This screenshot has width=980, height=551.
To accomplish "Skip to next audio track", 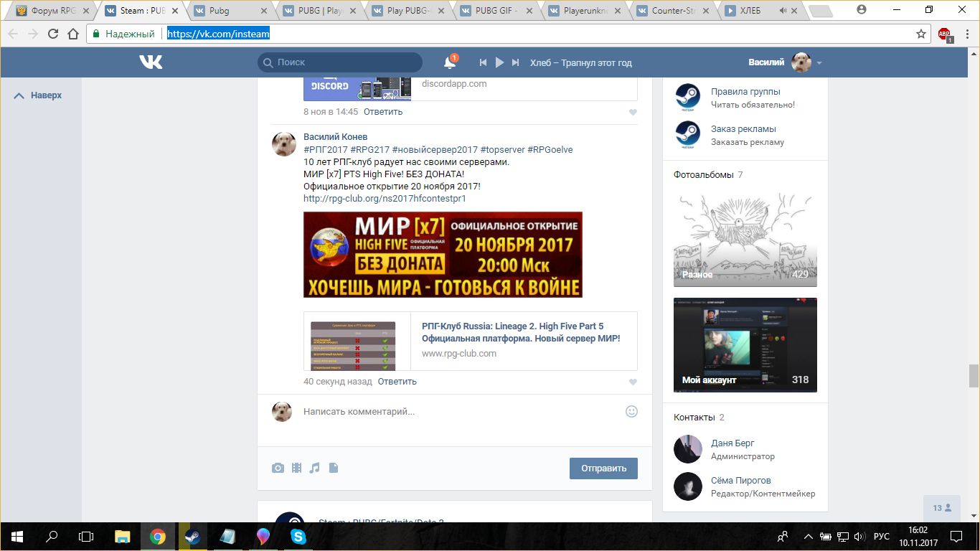I will pos(515,63).
